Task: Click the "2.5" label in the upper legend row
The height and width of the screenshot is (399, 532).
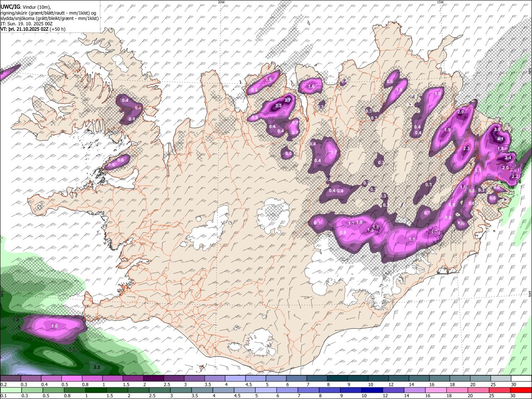Action: [x=167, y=384]
